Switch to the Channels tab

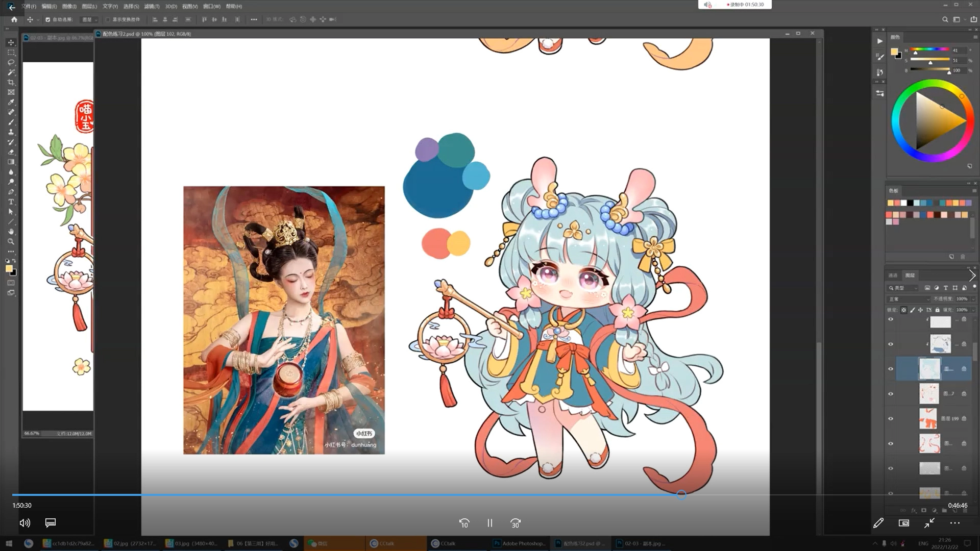[x=893, y=275]
